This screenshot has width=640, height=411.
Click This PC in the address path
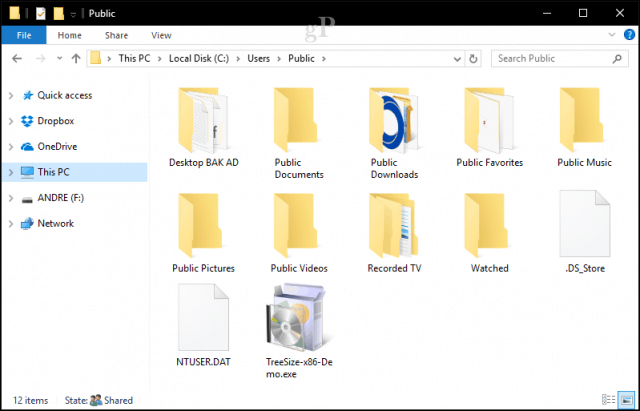134,58
